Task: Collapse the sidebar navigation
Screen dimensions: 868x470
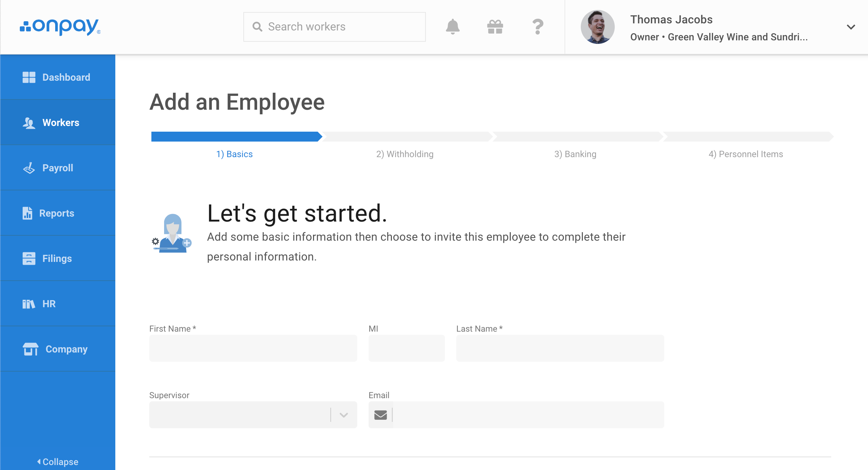Action: (x=58, y=462)
